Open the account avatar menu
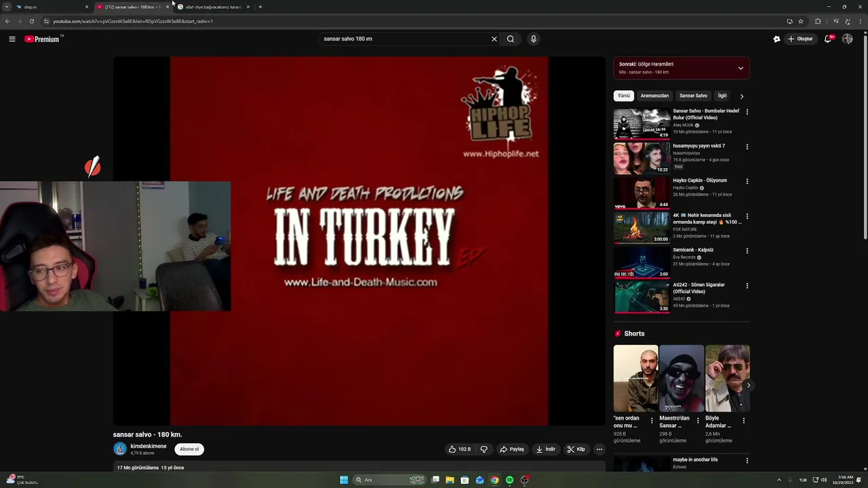Screen dimensions: 868x488 coord(848,39)
